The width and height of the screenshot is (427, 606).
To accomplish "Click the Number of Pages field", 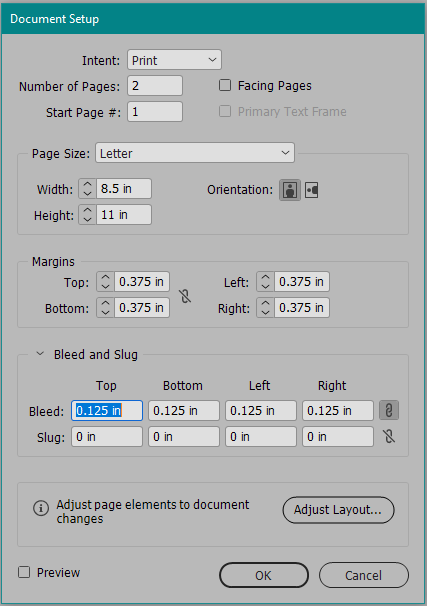I will tap(155, 85).
